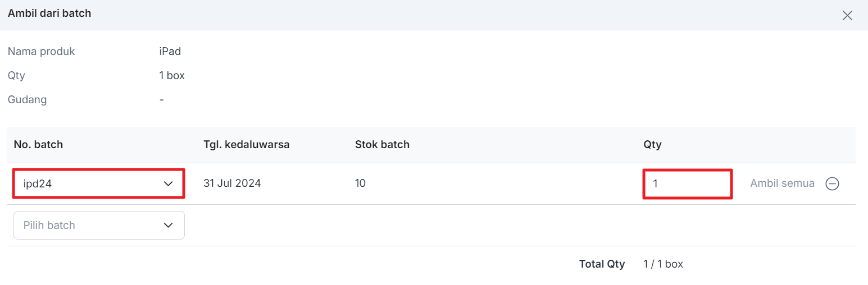Click the 1 box quantity value

[172, 75]
